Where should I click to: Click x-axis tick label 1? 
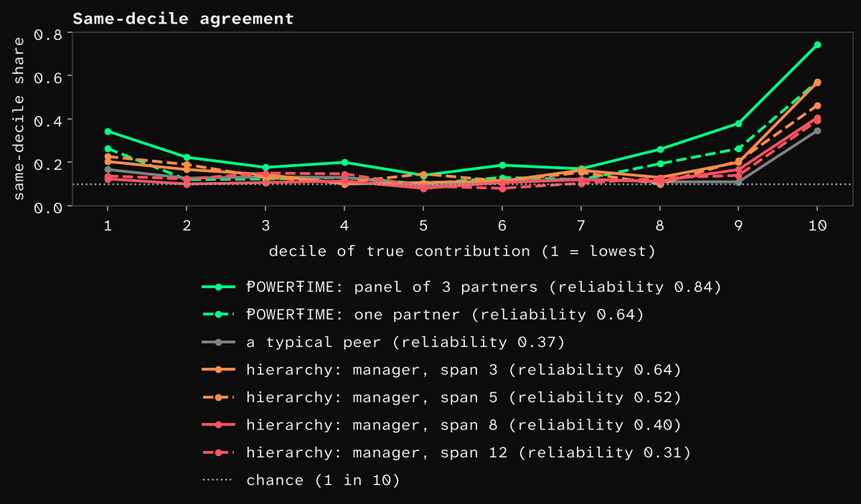108,224
